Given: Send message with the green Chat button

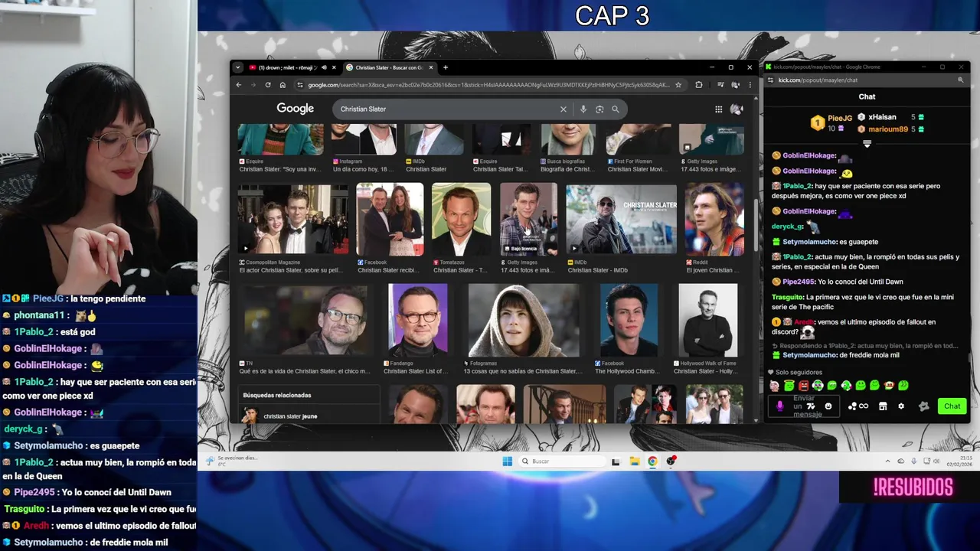Looking at the screenshot, I should [x=952, y=406].
